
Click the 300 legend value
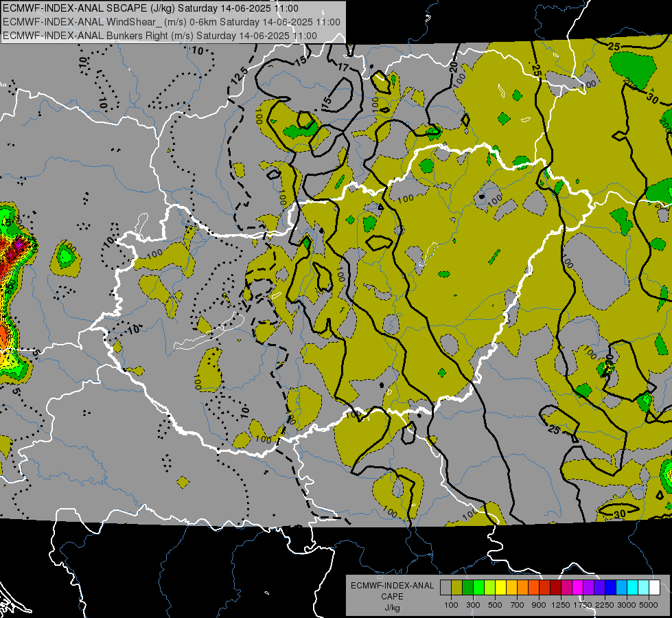click(473, 605)
